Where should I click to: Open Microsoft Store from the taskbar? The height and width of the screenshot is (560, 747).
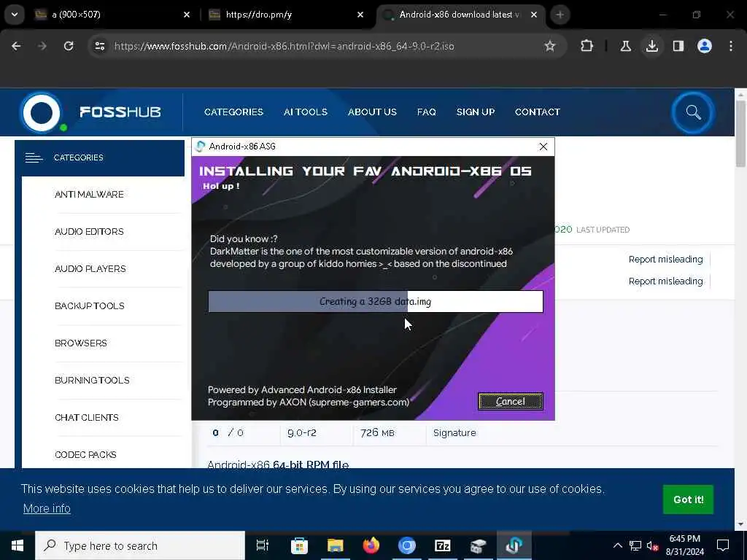[300, 545]
